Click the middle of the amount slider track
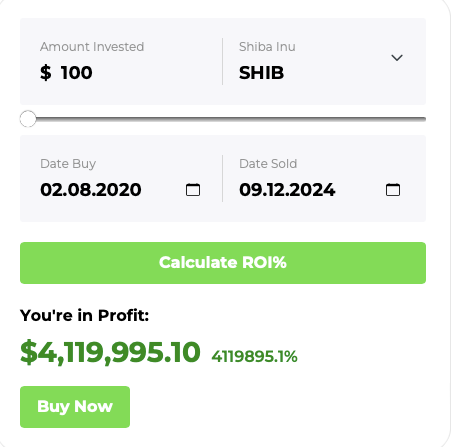This screenshot has height=447, width=458. pos(223,119)
